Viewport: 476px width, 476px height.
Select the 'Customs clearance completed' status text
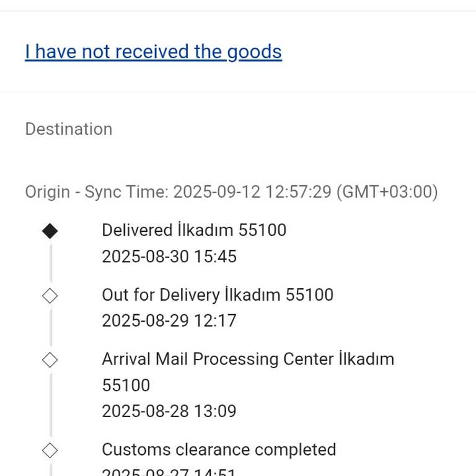tap(219, 449)
